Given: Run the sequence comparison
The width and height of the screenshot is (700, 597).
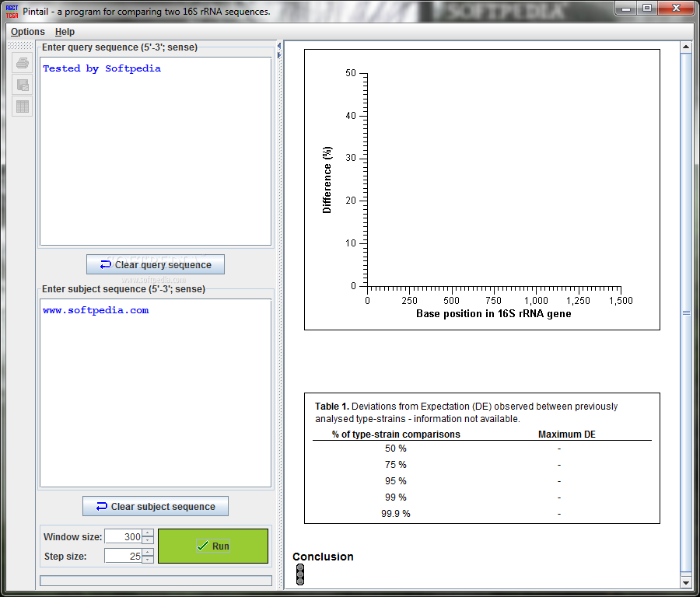Looking at the screenshot, I should point(213,546).
